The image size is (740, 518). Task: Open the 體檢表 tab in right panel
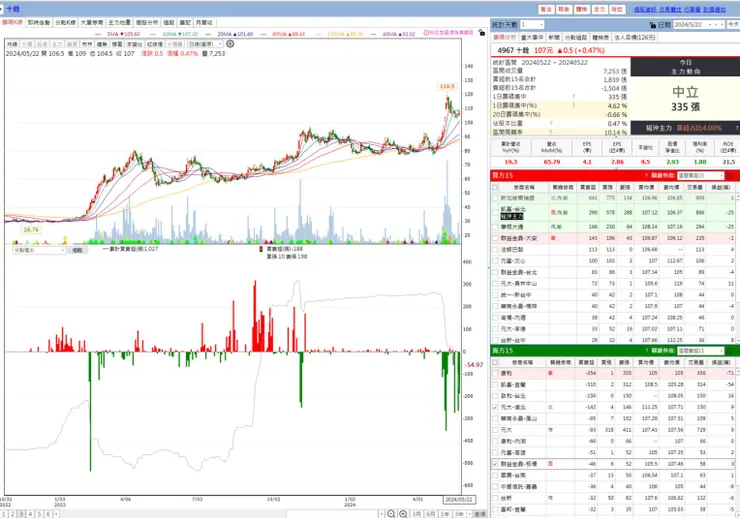(600, 37)
